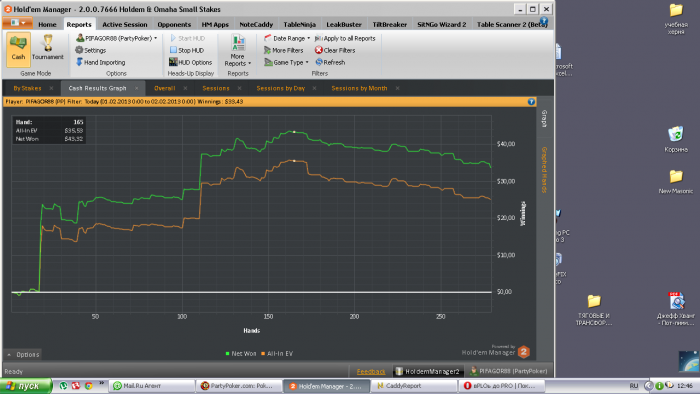Screen dimensions: 700x394
Task: Open the ТЯГОВЫЕ И ТРАНСФОР desktop folder
Action: (x=594, y=310)
